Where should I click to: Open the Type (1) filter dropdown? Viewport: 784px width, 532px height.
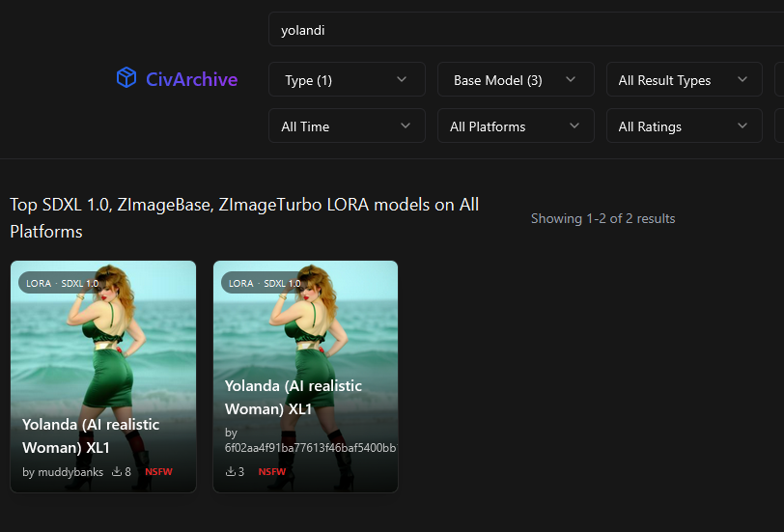click(347, 79)
